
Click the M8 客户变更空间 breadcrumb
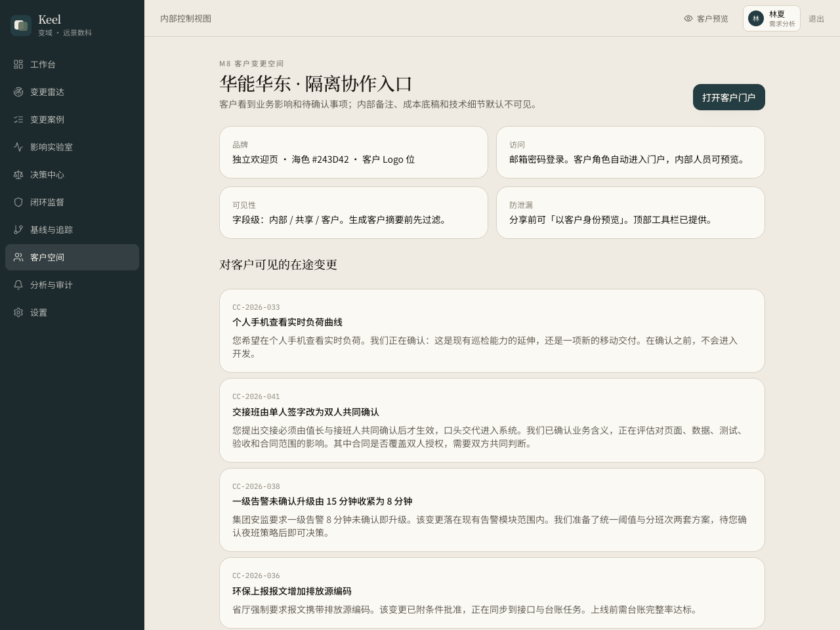click(x=251, y=64)
